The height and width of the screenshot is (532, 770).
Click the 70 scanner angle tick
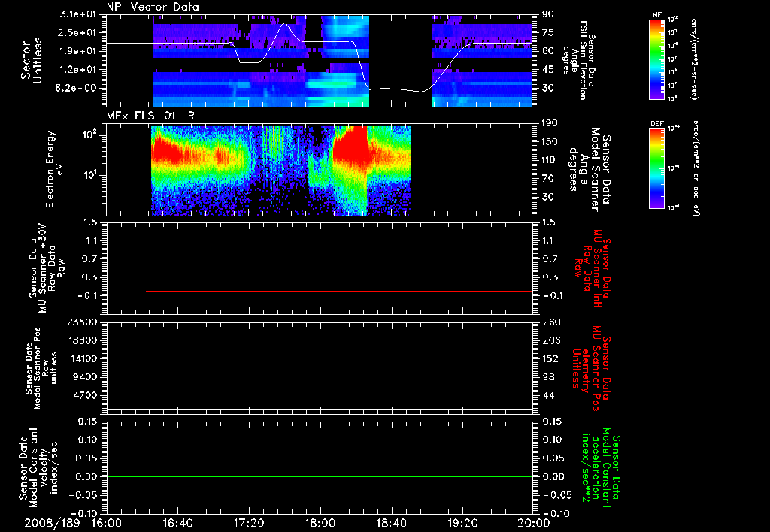click(548, 179)
